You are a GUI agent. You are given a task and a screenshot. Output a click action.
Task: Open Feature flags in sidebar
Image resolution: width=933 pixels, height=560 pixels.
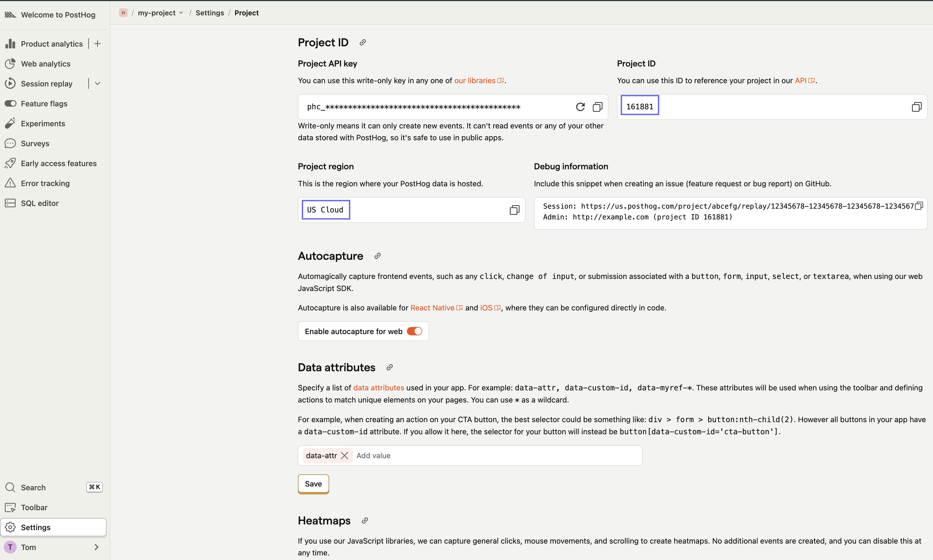44,104
